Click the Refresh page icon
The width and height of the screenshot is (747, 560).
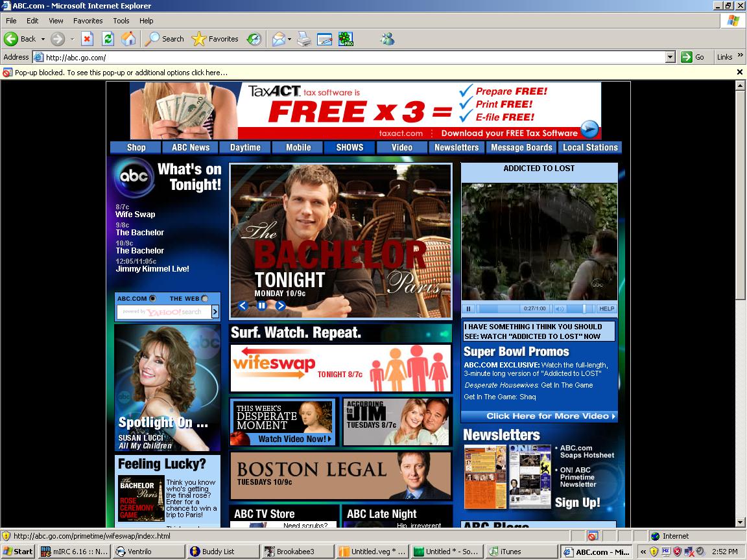[x=108, y=39]
